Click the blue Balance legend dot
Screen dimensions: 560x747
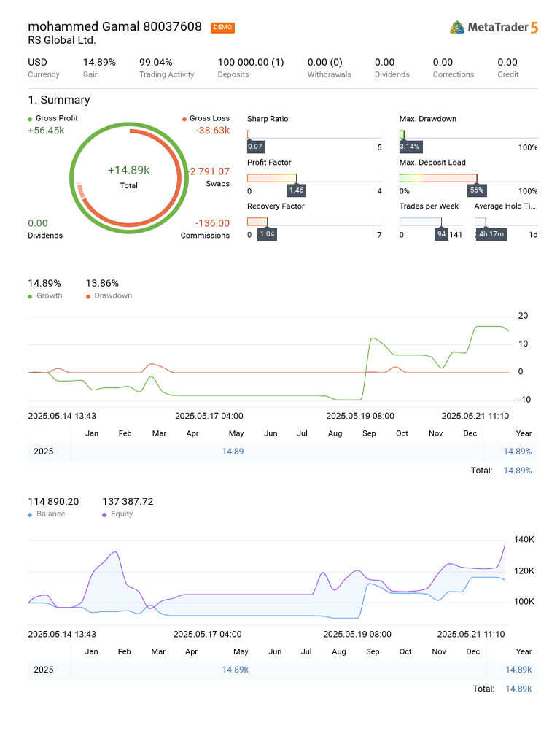tap(30, 514)
